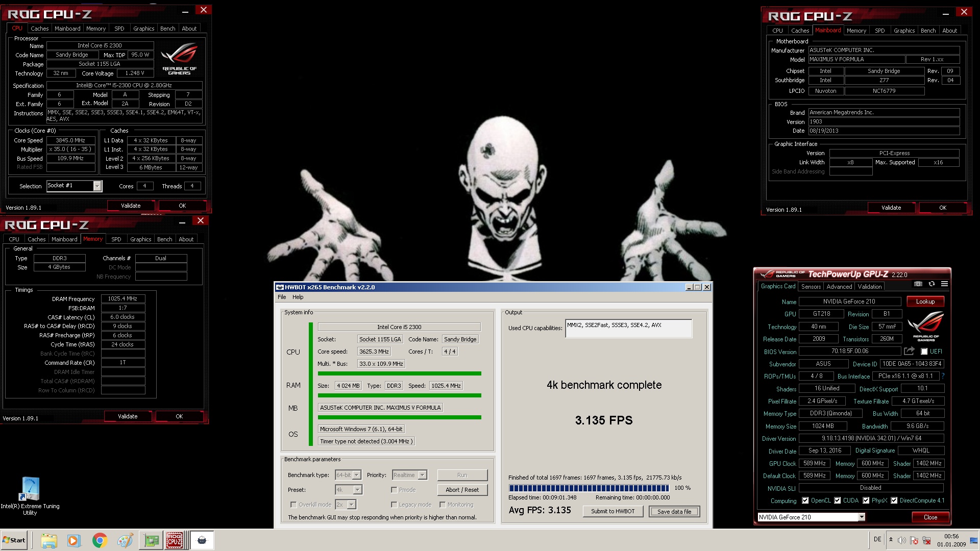Click the GPU-Z refresh icon
Viewport: 980px width, 551px height.
point(932,284)
